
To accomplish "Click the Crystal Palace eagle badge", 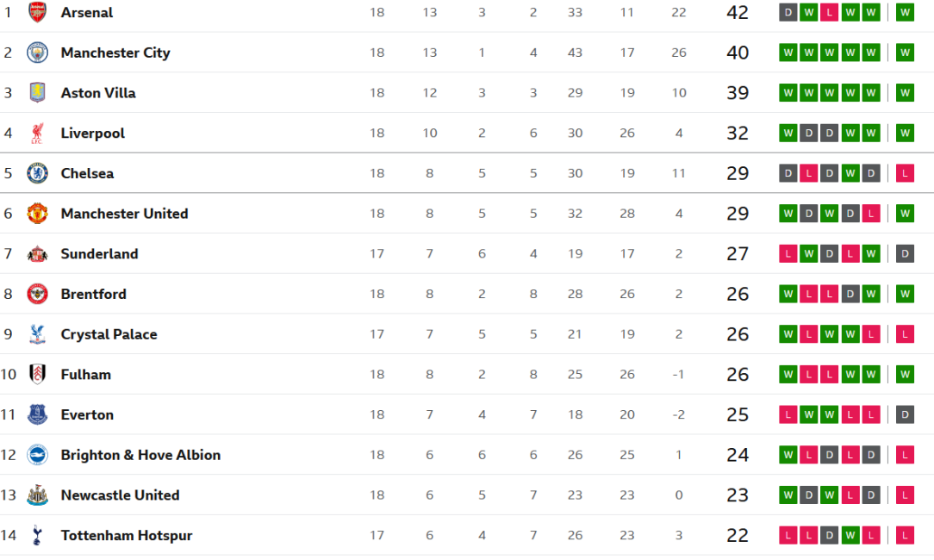I will tap(38, 334).
